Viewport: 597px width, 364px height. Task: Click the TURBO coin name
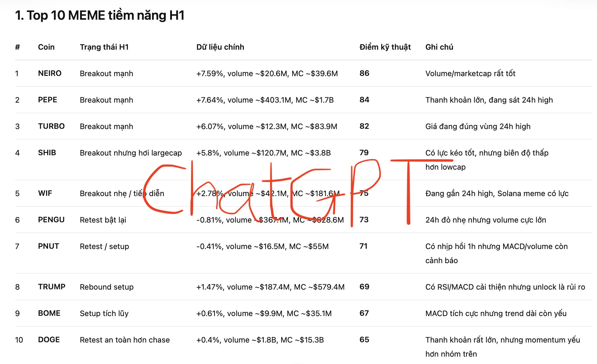tap(51, 126)
